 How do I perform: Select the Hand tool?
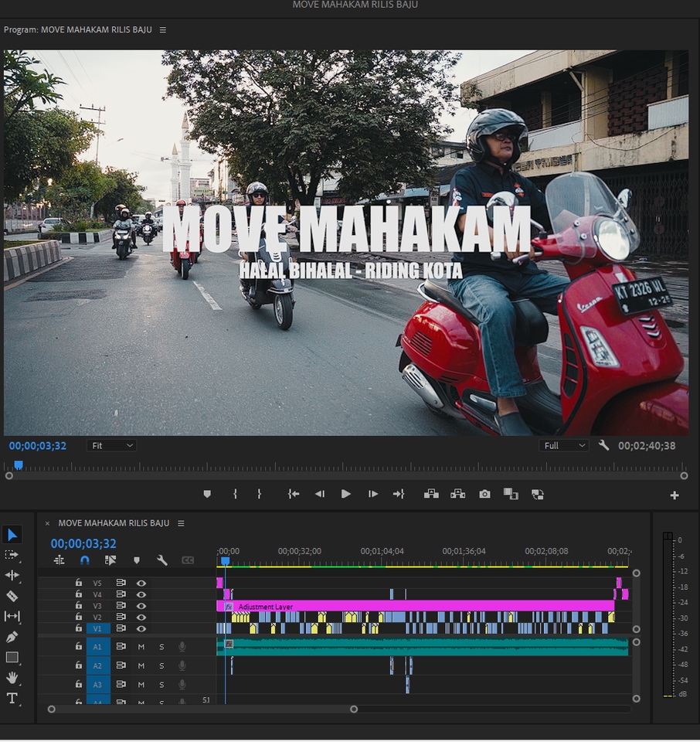pos(11,675)
